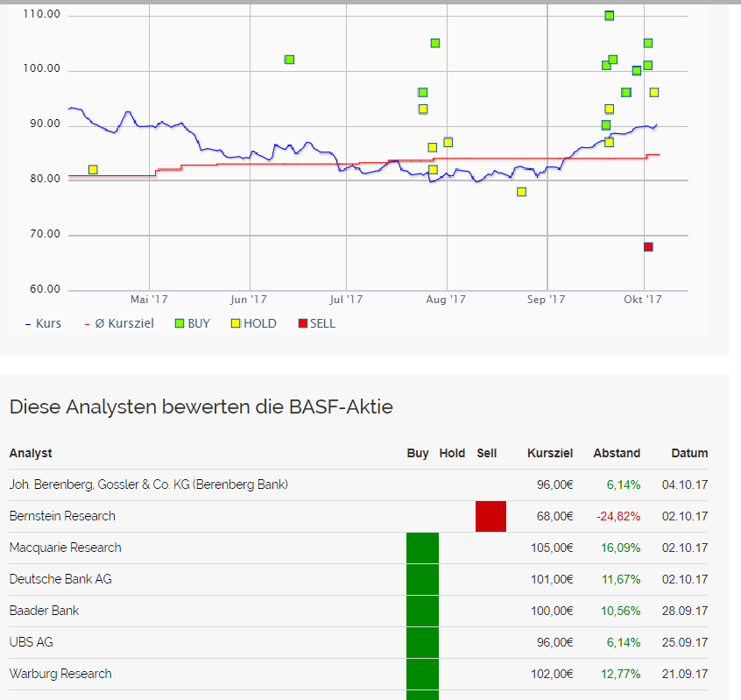The width and height of the screenshot is (741, 700).
Task: Select the yellow HOLD marker below 80 in late August
Action: (521, 191)
